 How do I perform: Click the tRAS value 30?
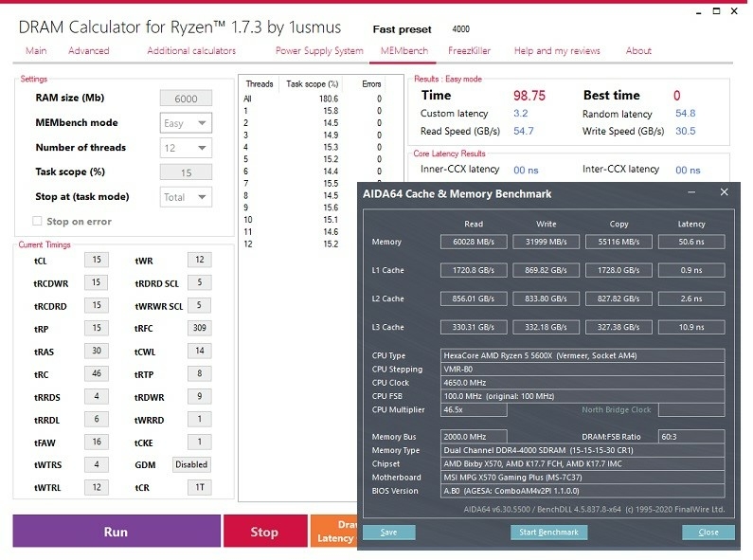tap(97, 351)
